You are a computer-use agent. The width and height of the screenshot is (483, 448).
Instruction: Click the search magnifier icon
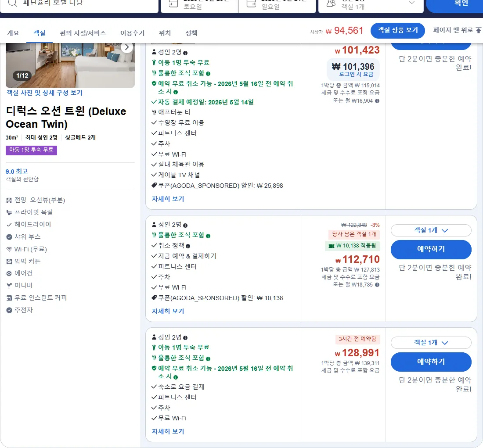[12, 3]
